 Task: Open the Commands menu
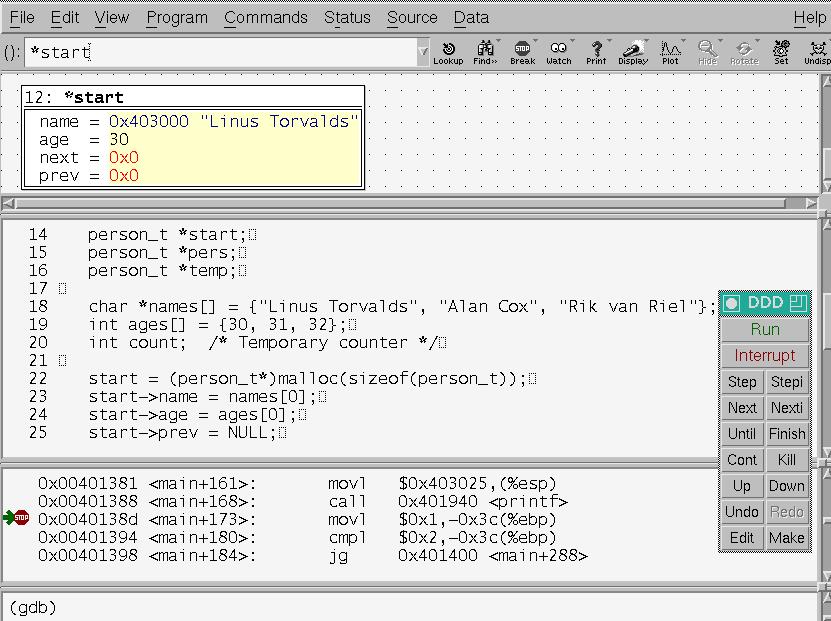(266, 17)
